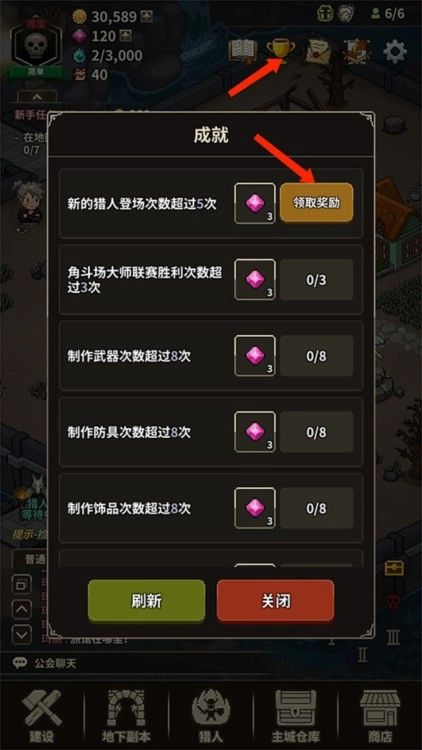Open the 猎人 hunter tab

pyautogui.click(x=211, y=716)
